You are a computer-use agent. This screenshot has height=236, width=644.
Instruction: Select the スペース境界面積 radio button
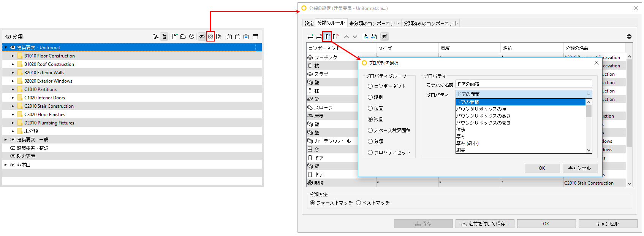pos(370,130)
